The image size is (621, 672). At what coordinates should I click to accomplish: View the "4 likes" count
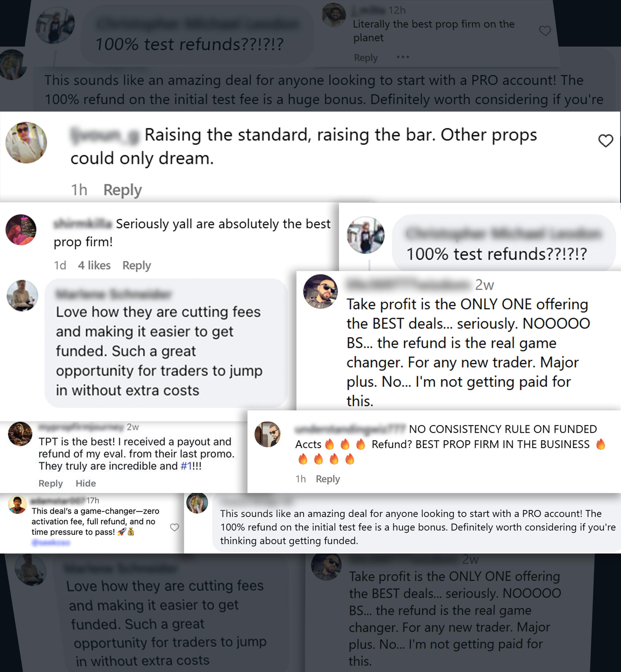94,265
